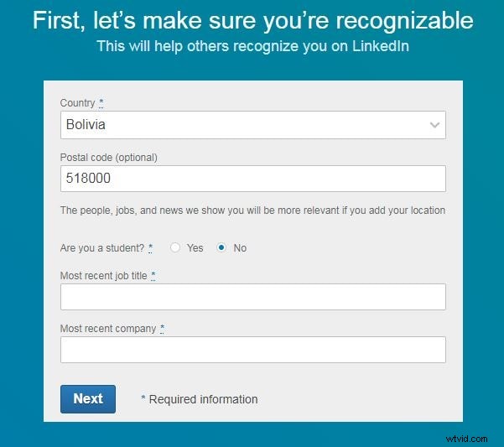
Task: Click the Postal code field containing 518000
Action: [x=253, y=179]
